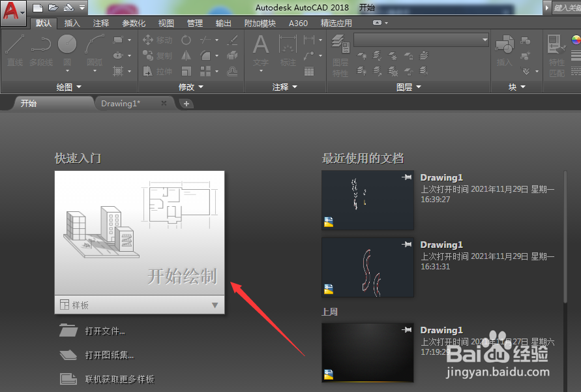
Task: Switch to the Default (默认) ribbon tab
Action: click(x=43, y=23)
